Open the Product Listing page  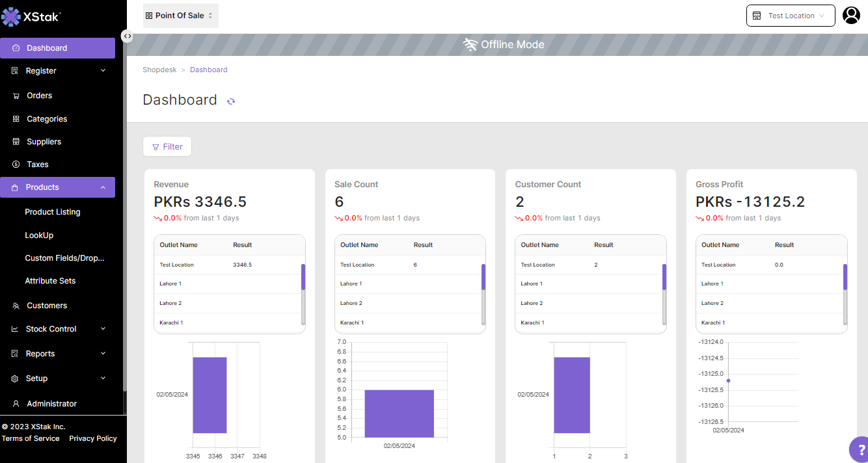point(53,212)
